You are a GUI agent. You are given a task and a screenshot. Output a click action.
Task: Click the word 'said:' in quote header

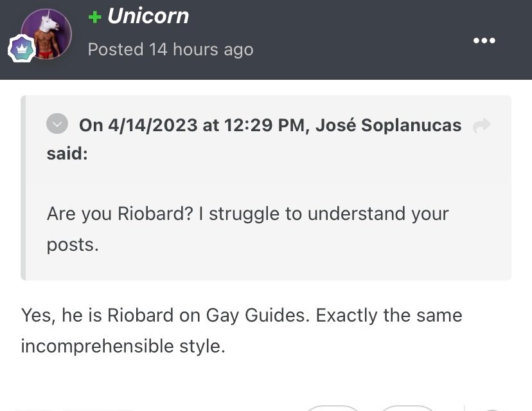[67, 153]
